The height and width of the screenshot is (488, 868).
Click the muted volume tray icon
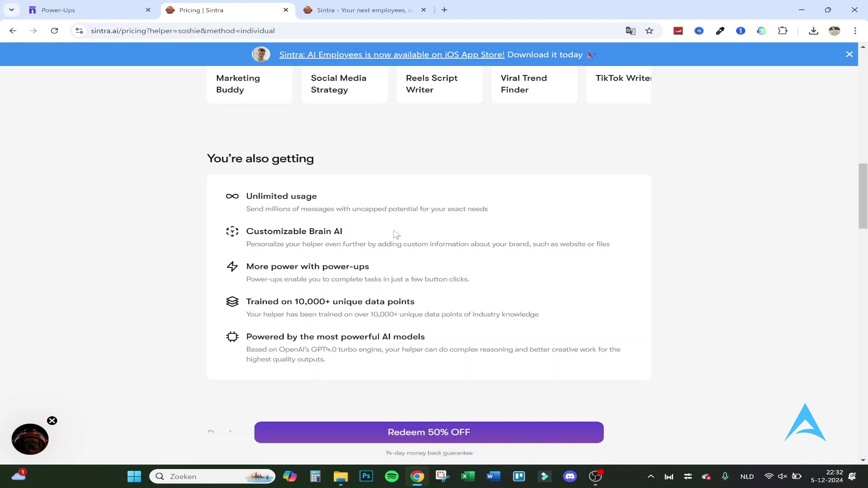click(x=783, y=476)
